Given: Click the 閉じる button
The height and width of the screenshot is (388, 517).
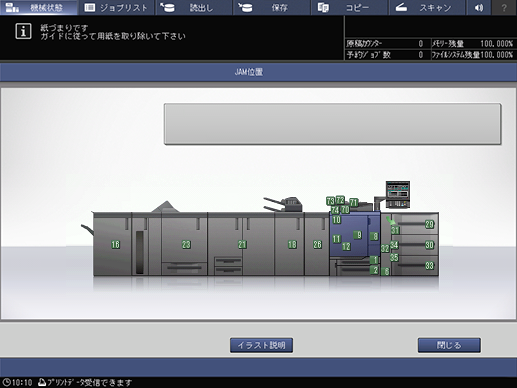Looking at the screenshot, I should pos(449,345).
